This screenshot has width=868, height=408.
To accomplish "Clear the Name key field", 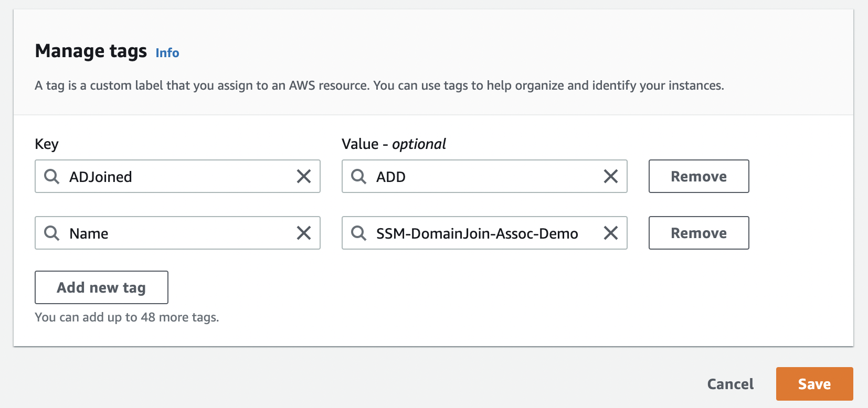I will pyautogui.click(x=304, y=233).
